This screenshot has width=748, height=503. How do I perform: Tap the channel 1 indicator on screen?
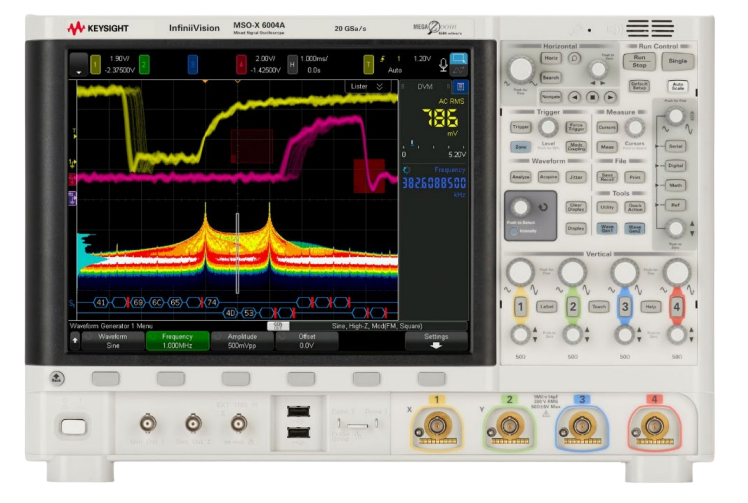95,64
